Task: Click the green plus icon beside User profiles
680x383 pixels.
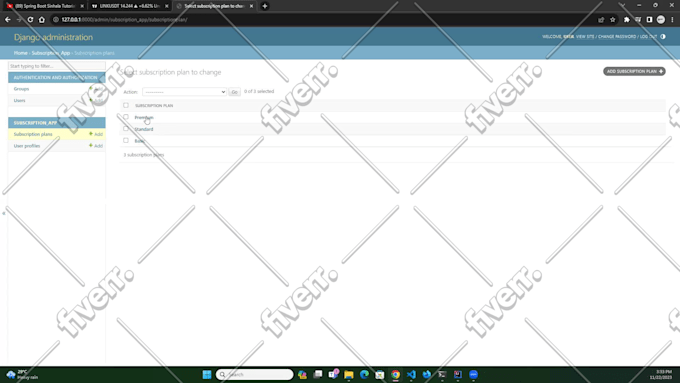Action: (x=91, y=145)
